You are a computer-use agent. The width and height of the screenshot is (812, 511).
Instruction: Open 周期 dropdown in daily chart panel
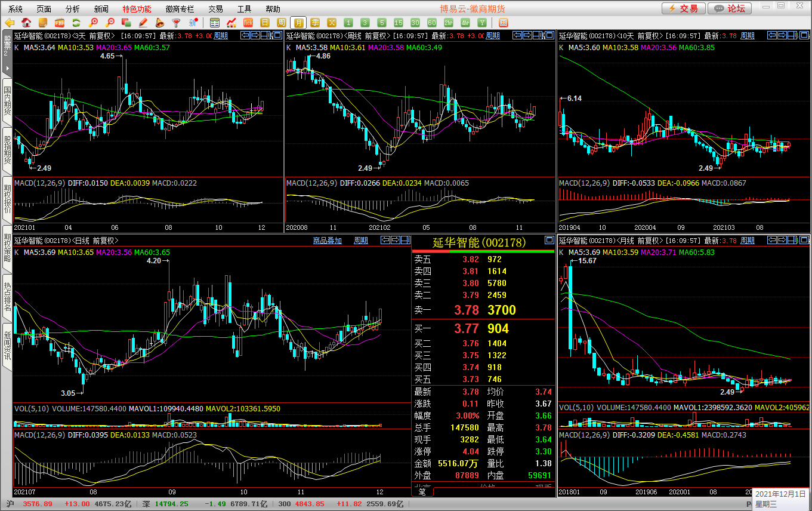tap(361, 241)
